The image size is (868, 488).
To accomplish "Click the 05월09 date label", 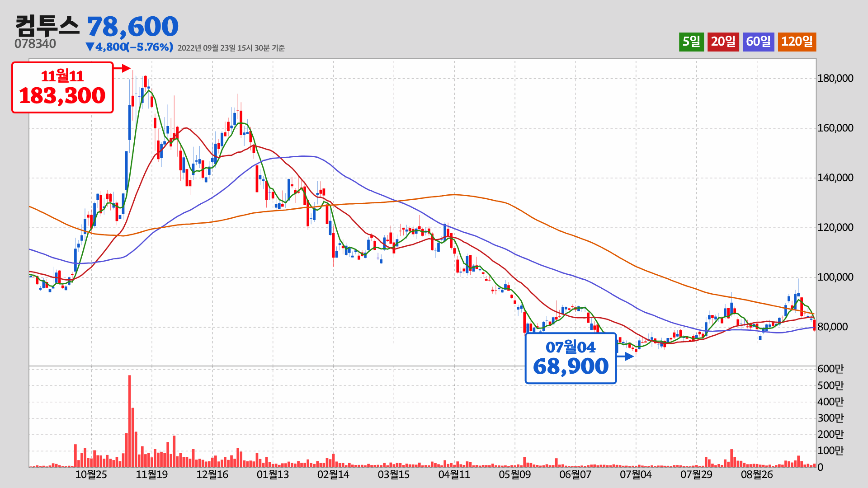I will point(514,475).
